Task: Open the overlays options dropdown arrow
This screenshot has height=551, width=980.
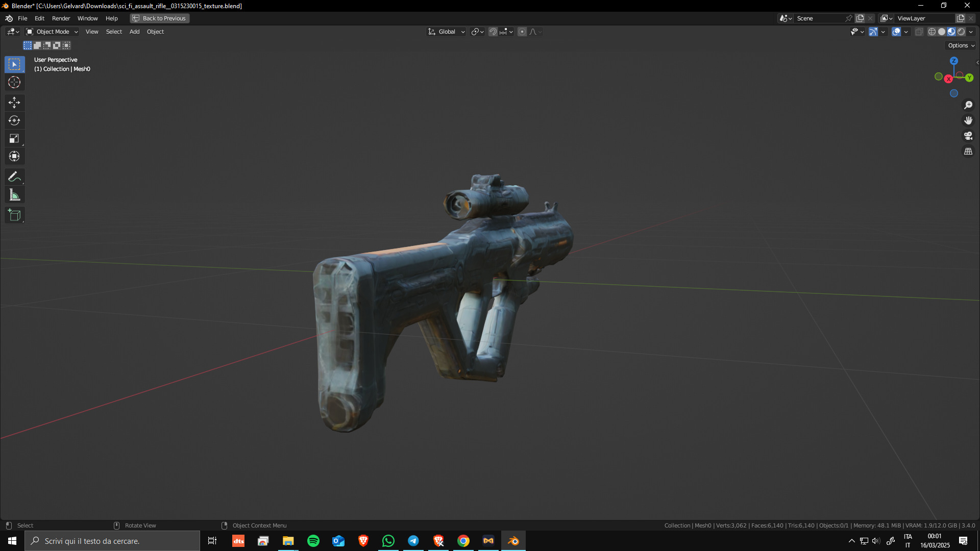Action: click(906, 32)
